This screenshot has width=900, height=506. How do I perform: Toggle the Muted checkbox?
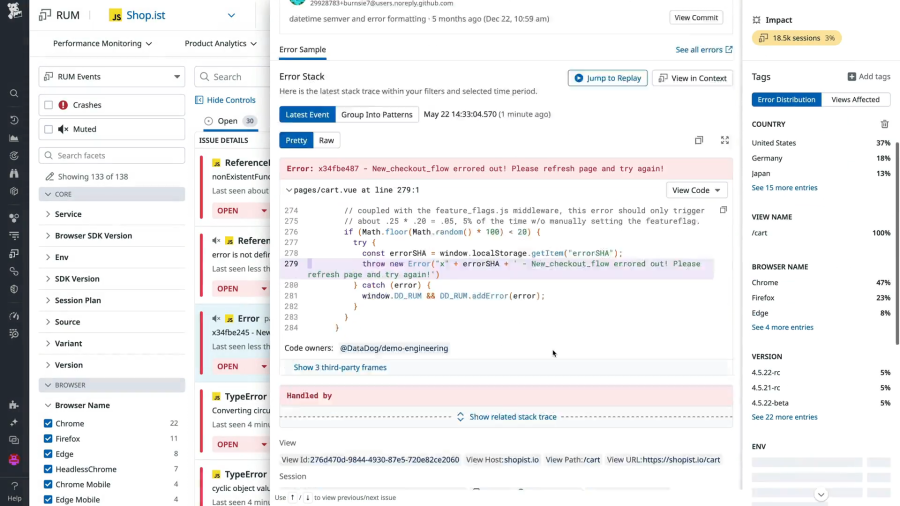(x=49, y=129)
